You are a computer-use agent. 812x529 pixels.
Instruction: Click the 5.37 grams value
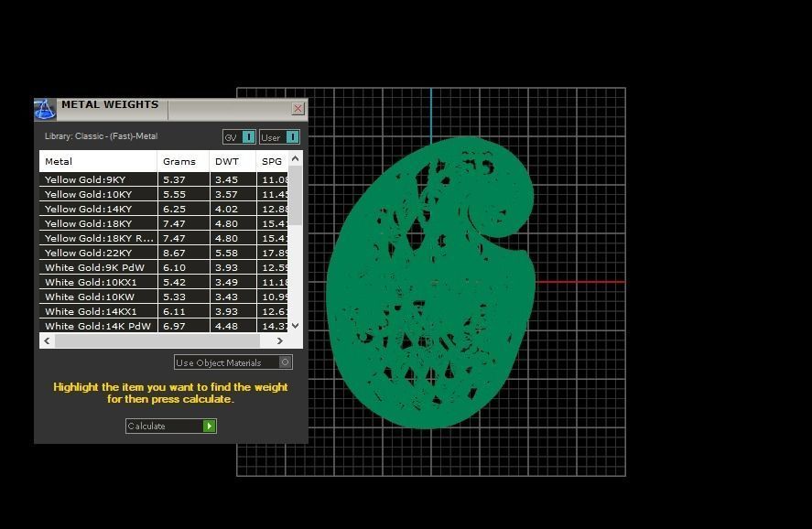[174, 179]
